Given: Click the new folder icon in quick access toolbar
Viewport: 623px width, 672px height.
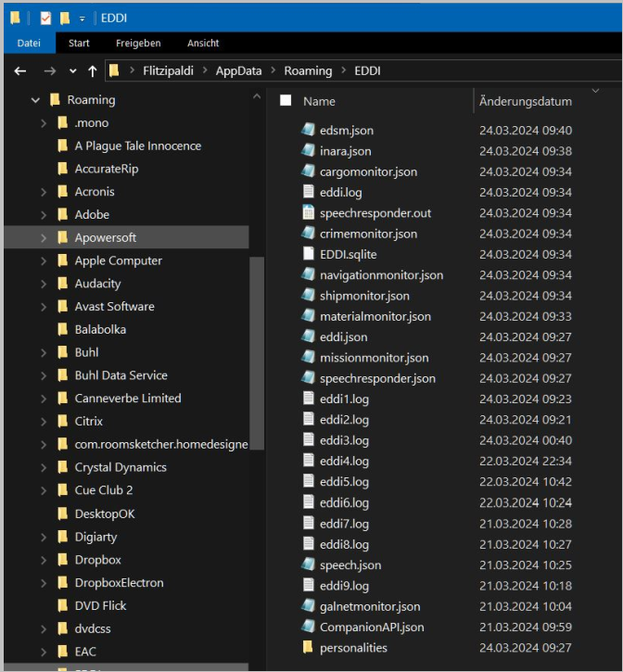Looking at the screenshot, I should click(x=65, y=18).
